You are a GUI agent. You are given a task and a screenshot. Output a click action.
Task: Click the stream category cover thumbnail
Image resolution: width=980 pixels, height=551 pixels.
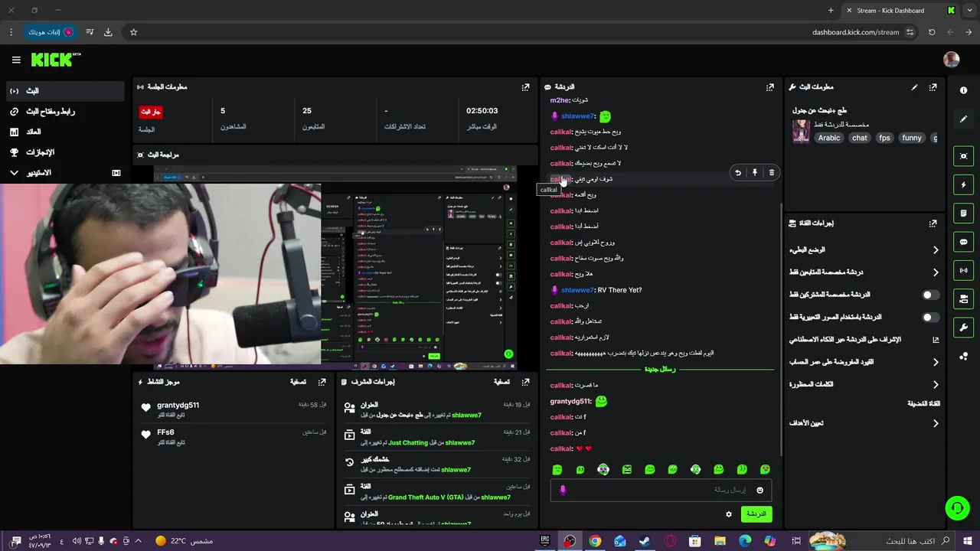(801, 130)
